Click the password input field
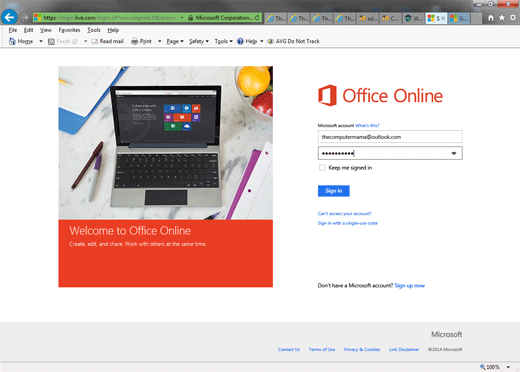This screenshot has height=372, width=520. (x=390, y=153)
